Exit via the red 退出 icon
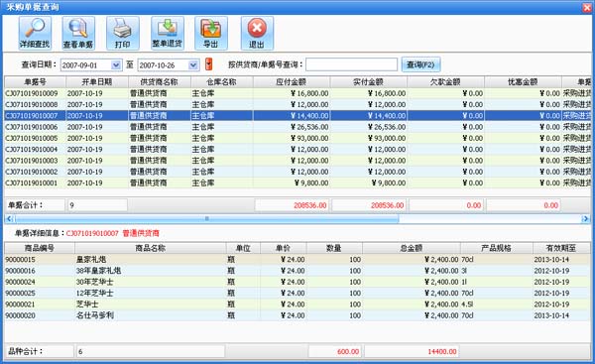595x364 pixels. click(257, 33)
